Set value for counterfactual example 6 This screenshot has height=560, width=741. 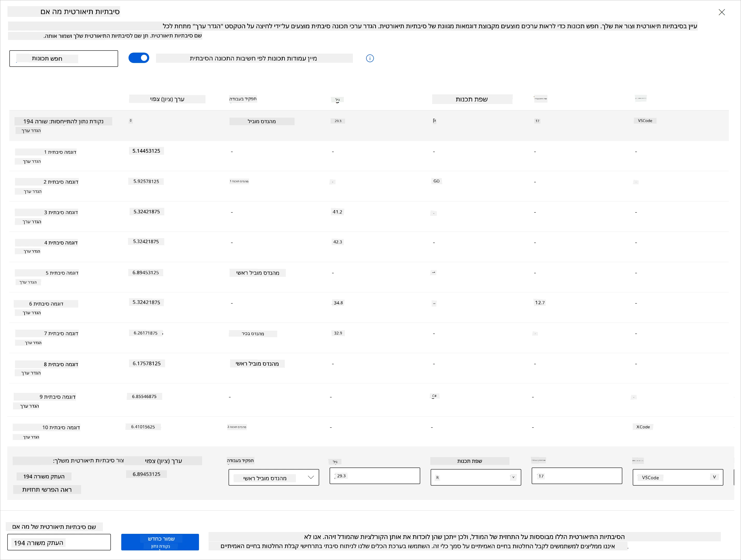pos(32,313)
